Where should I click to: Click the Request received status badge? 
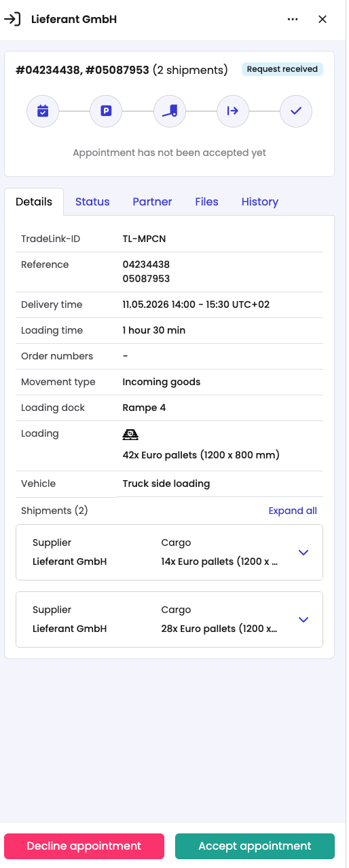[282, 69]
